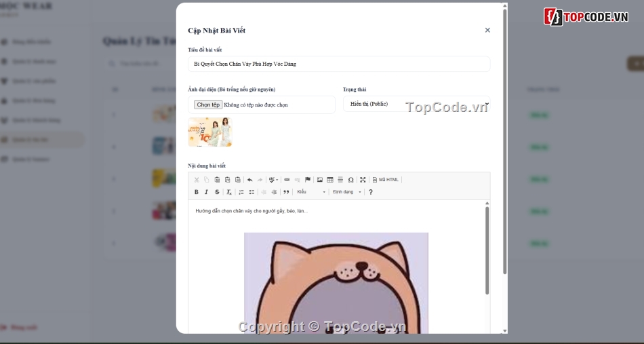This screenshot has width=644, height=344.
Task: Click the editor content vertical scrollbar
Action: tap(487, 250)
